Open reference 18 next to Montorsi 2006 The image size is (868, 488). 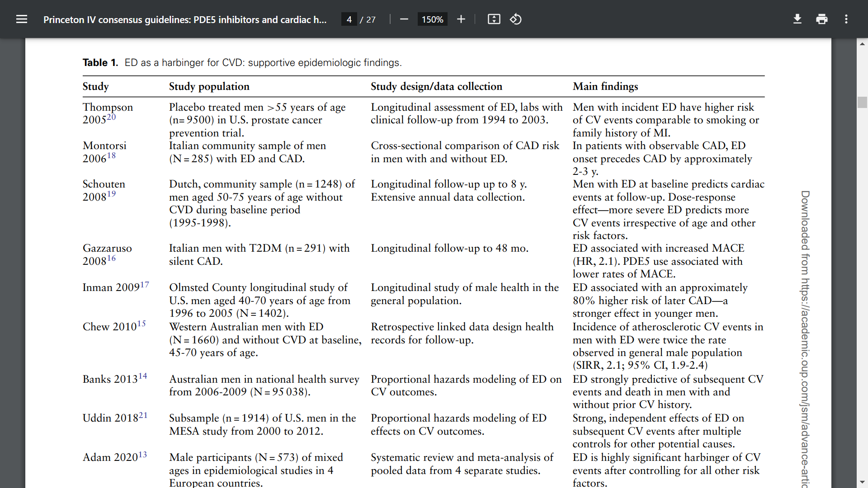click(111, 155)
